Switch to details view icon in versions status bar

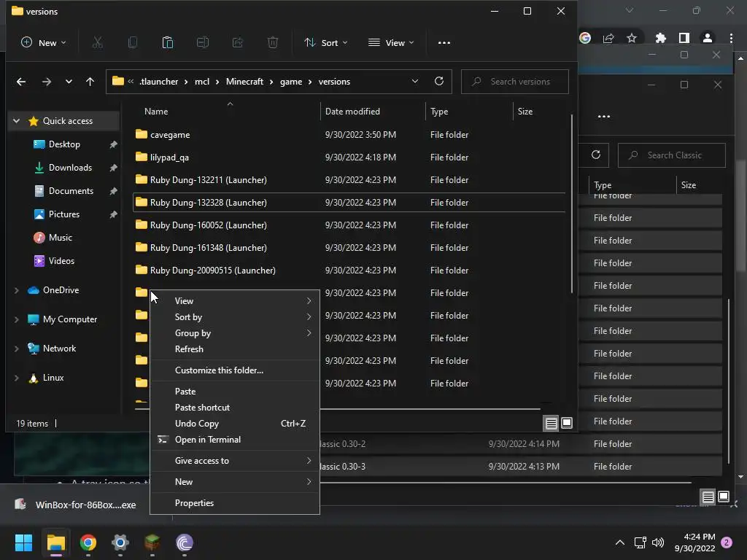tap(551, 423)
